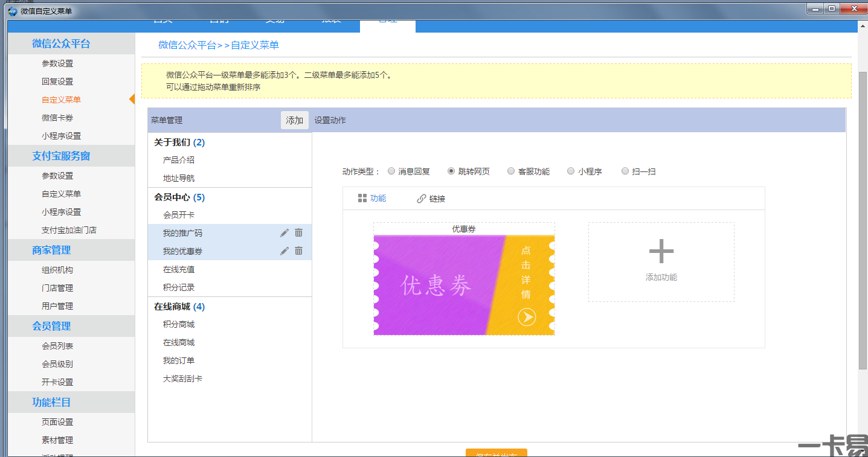The image size is (868, 457).
Task: Open 回复设置 in the sidebar
Action: 57,81
